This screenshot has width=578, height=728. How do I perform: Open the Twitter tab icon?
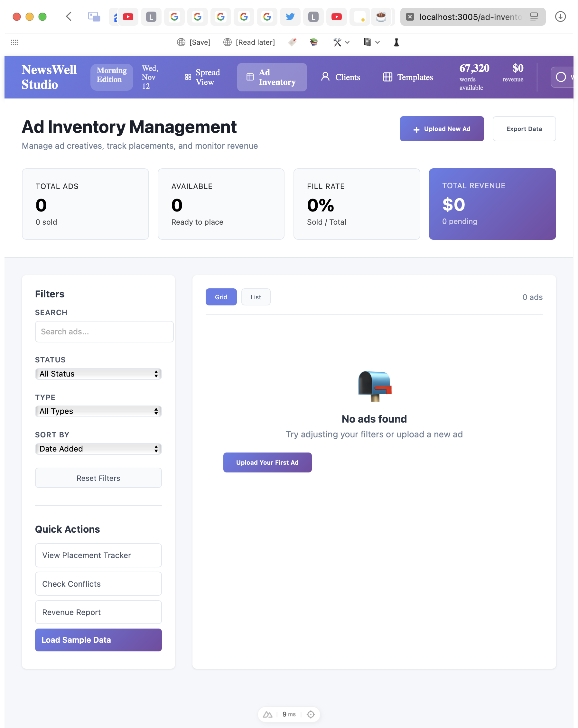click(290, 16)
